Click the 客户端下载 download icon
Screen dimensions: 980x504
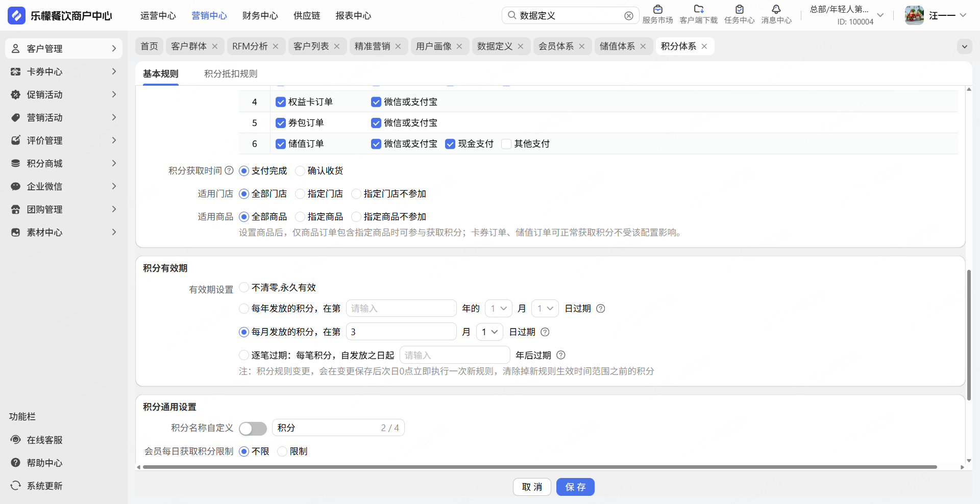pos(698,9)
